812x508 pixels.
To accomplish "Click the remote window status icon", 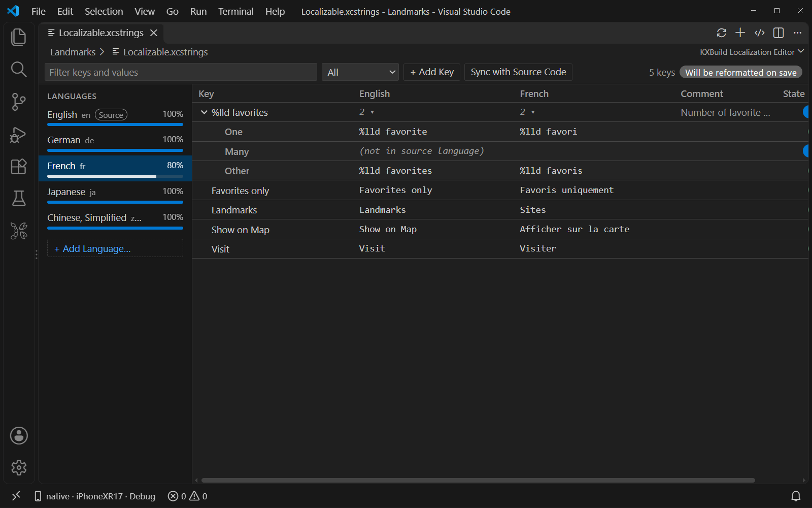I will click(x=16, y=496).
